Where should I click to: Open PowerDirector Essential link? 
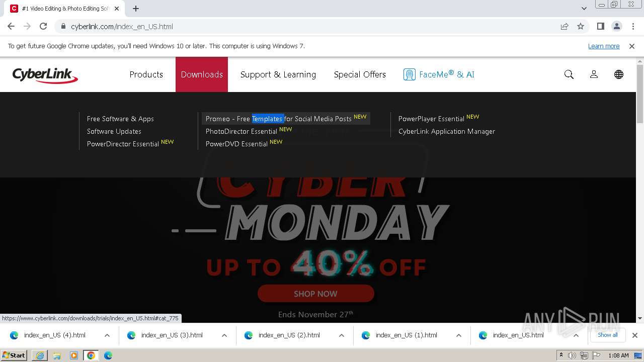tap(130, 144)
